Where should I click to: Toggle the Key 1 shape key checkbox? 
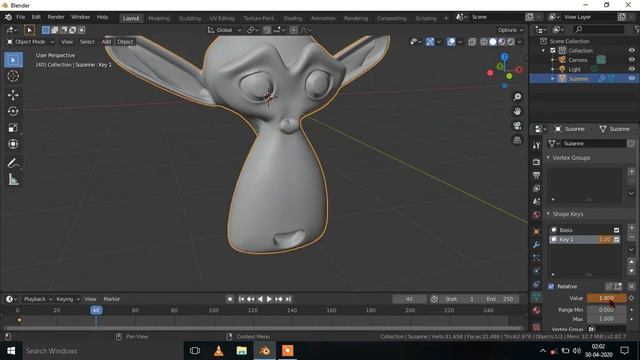[616, 240]
